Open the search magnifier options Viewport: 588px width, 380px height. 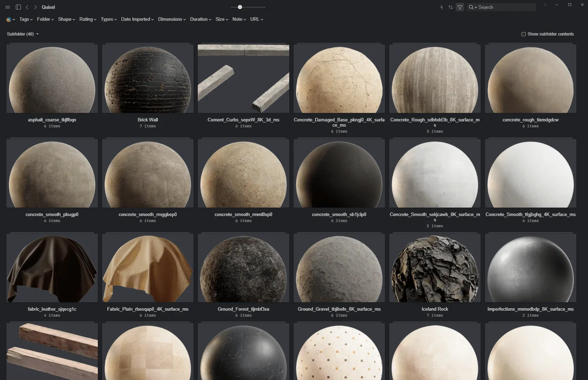473,7
